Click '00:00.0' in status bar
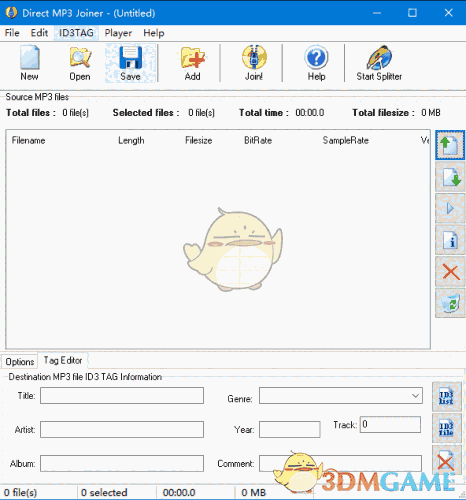This screenshot has width=466, height=500. [179, 492]
